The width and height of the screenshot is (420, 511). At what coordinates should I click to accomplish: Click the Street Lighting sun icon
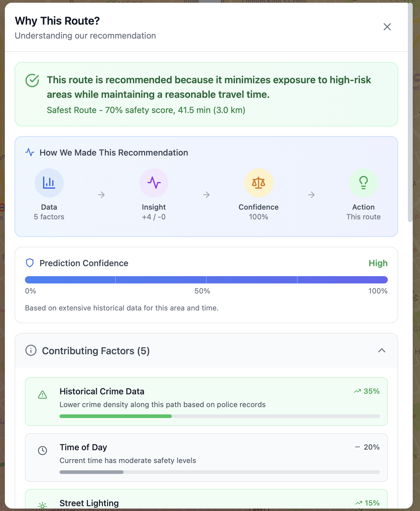[x=42, y=506]
